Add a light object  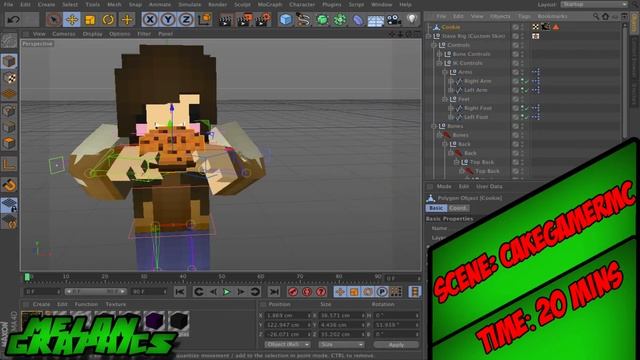point(412,19)
